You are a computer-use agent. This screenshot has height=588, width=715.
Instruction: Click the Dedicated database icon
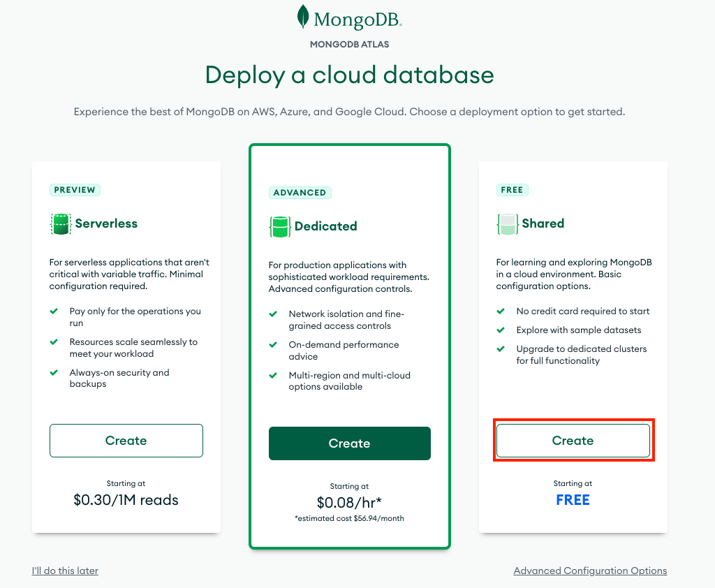point(280,227)
